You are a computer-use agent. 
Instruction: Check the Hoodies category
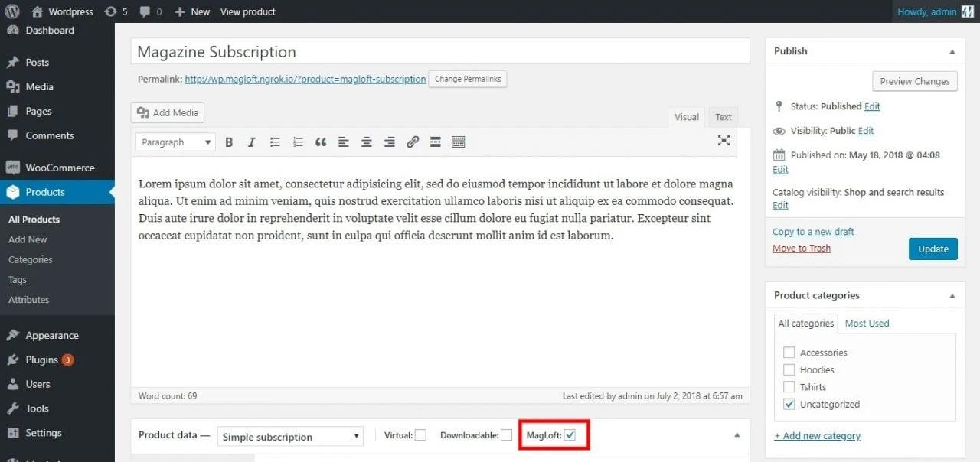[x=789, y=369]
